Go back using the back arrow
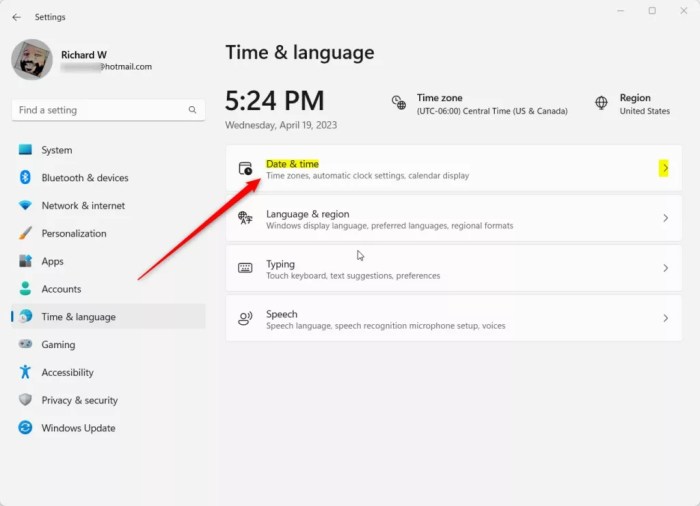This screenshot has width=700, height=506. pos(17,17)
